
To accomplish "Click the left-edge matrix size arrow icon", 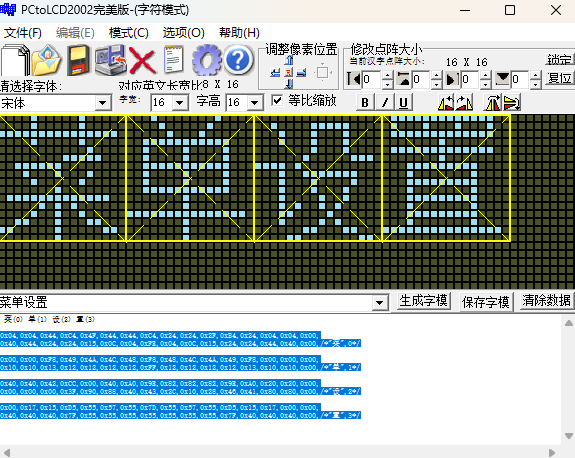I will coord(354,79).
